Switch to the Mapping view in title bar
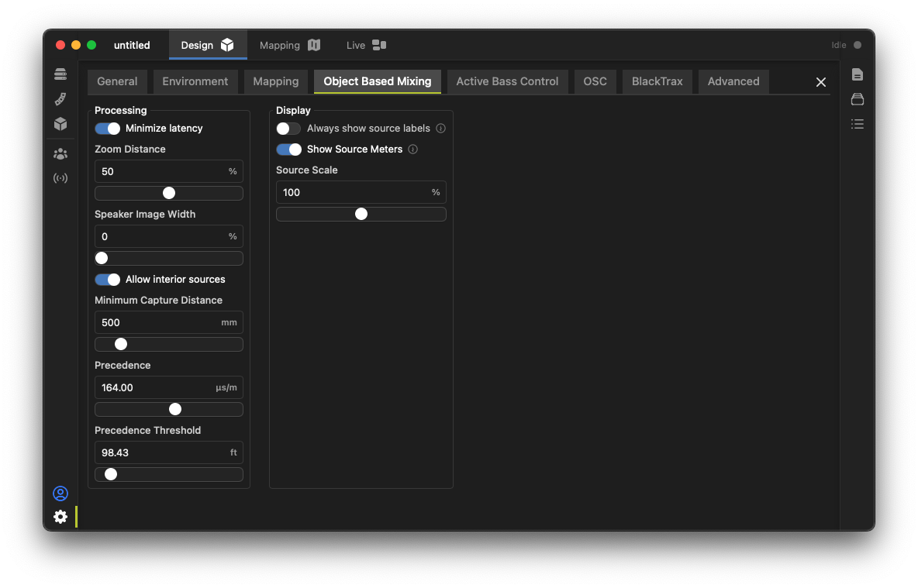 click(289, 45)
